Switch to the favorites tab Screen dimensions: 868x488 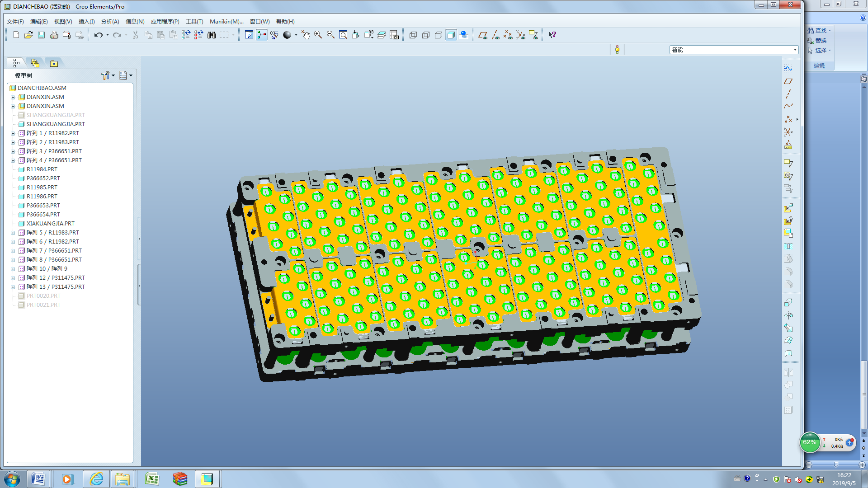click(x=54, y=63)
